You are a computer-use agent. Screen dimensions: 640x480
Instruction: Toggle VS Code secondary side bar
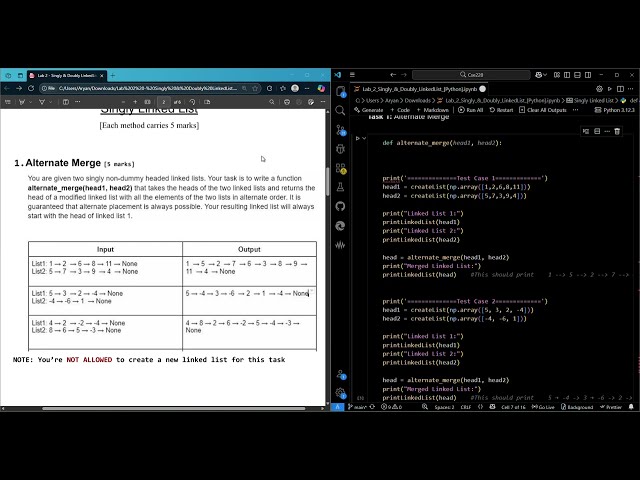click(x=588, y=75)
